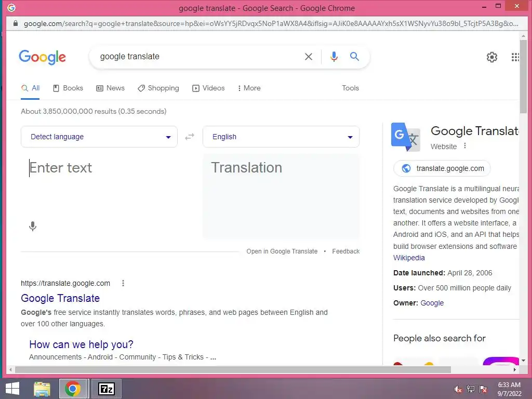Screen dimensions: 532x399
Task: Clear the search box with the X icon
Action: [309, 57]
